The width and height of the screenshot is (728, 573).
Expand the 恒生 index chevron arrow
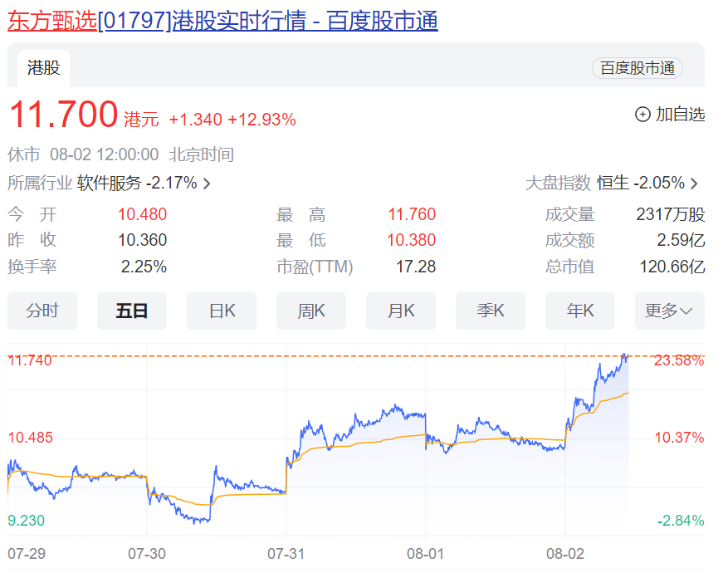pos(694,184)
